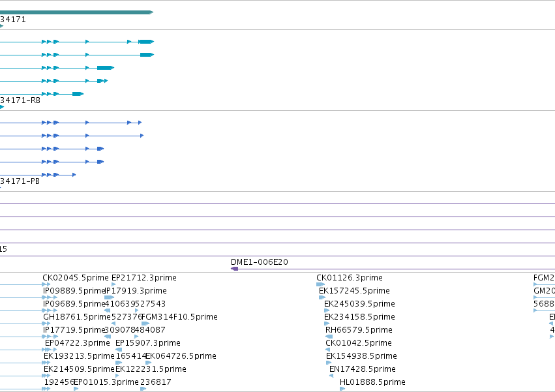Open the EK122231.5prime label
555x392 pixels.
[x=151, y=369]
